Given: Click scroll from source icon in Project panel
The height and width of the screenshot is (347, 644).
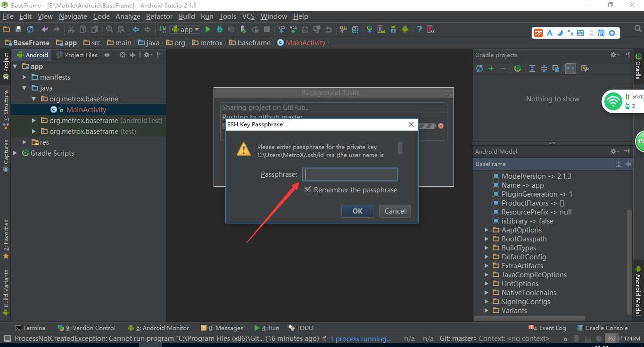Looking at the screenshot, I should (x=123, y=55).
